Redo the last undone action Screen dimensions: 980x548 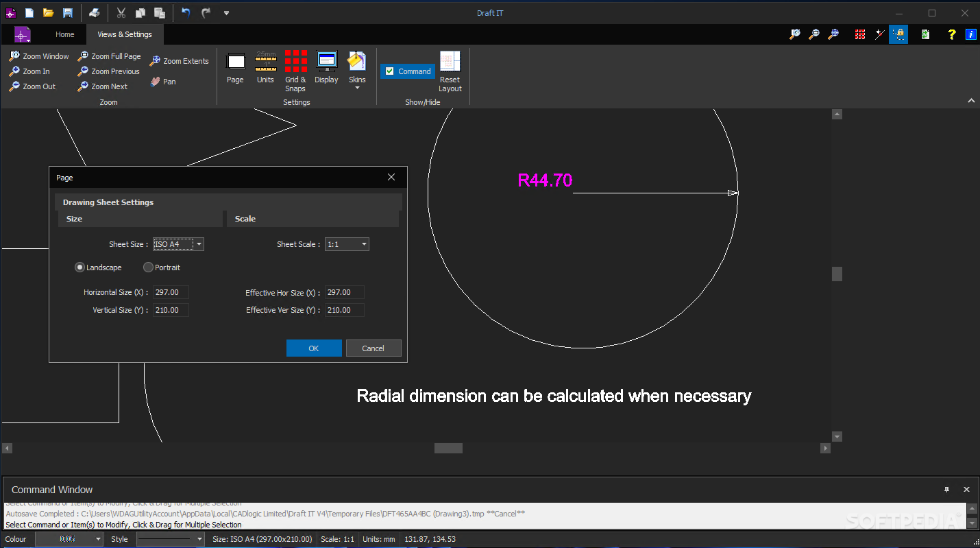[206, 13]
